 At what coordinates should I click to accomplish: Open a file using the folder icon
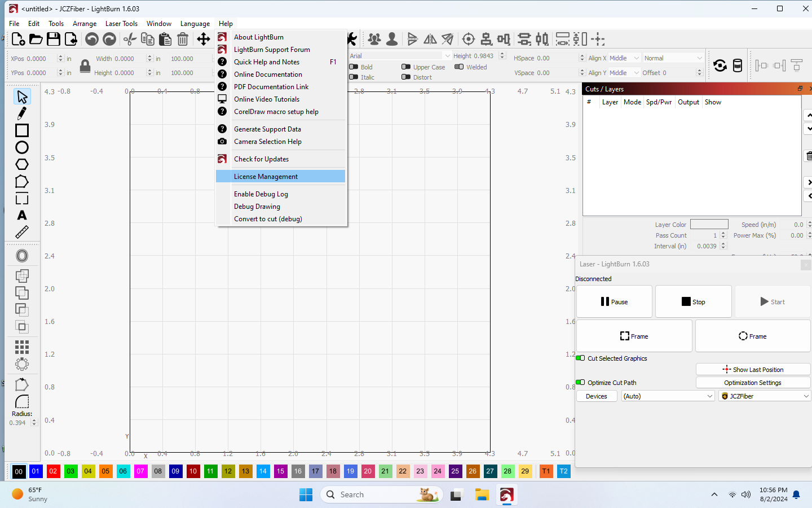tap(36, 39)
